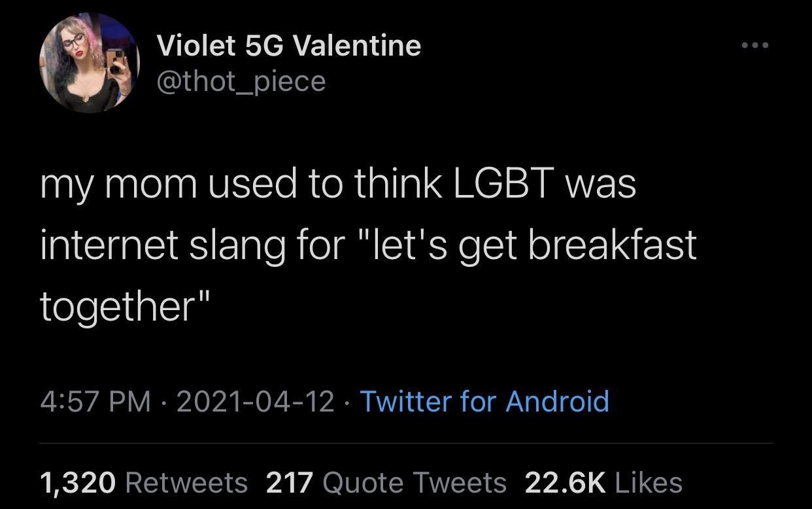Viewport: 812px width, 509px height.
Task: Click the word "breakfast" in the tweet
Action: click(612, 244)
